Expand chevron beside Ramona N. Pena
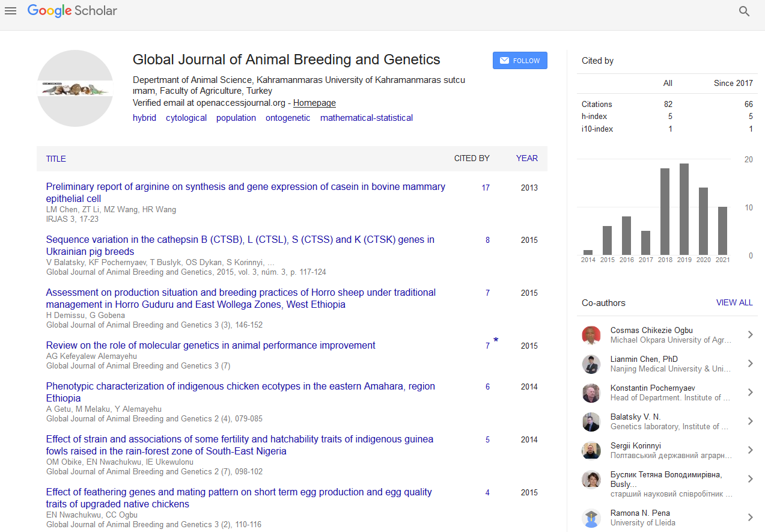The width and height of the screenshot is (765, 532). click(x=750, y=518)
